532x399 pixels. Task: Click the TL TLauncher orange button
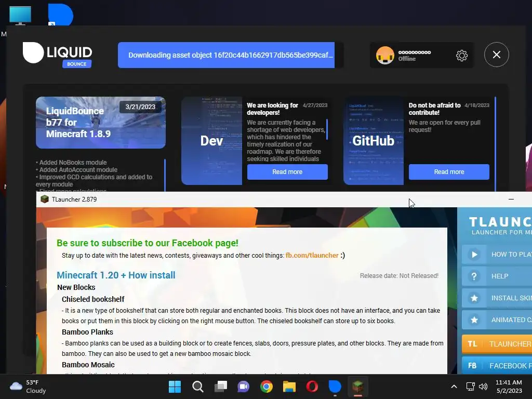coord(497,344)
